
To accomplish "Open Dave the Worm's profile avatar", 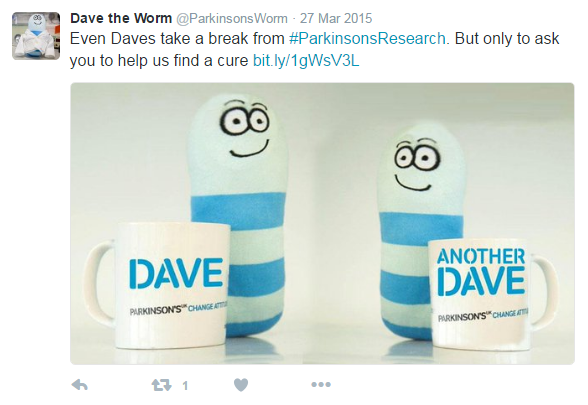I will click(x=36, y=36).
